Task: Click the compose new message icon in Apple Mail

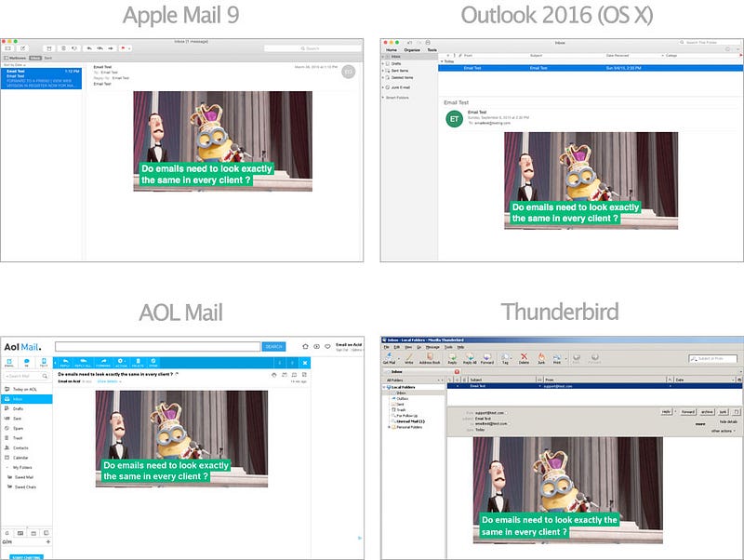Action: coord(22,48)
